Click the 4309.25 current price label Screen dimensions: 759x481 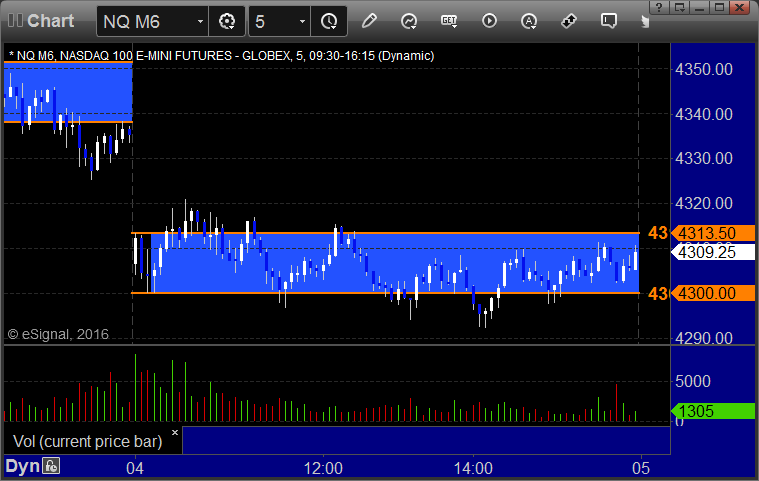(713, 252)
